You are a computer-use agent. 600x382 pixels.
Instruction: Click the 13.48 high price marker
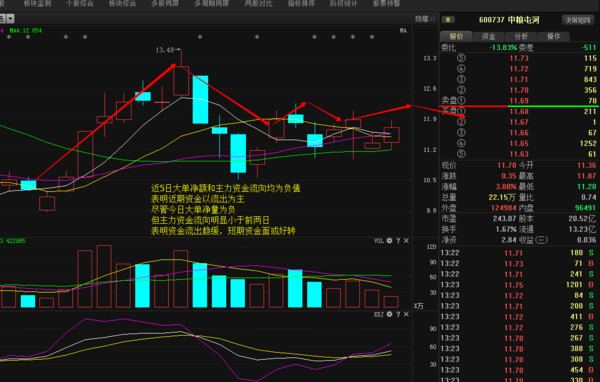coord(165,50)
